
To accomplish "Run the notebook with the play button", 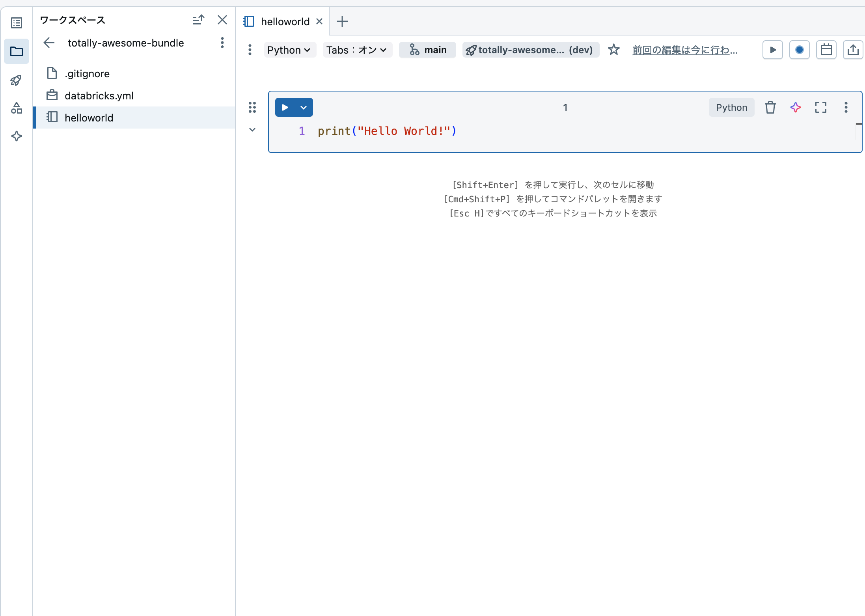I will tap(772, 50).
